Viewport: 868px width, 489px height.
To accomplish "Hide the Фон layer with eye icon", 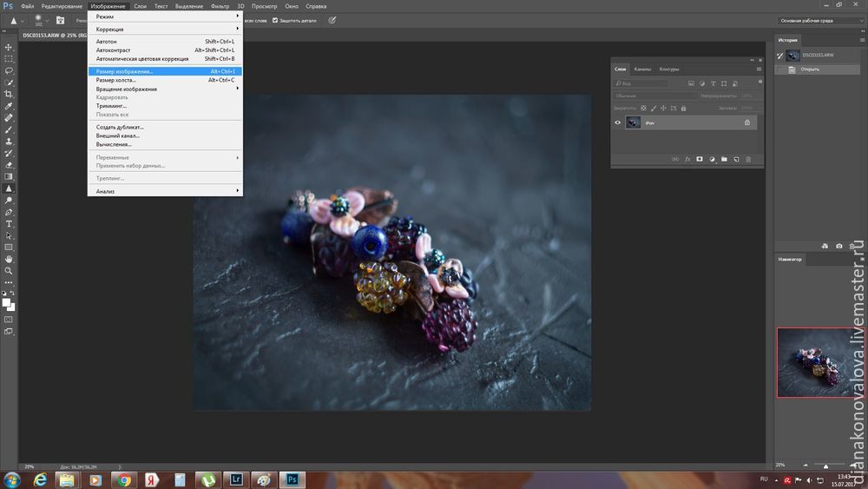I will click(x=618, y=122).
